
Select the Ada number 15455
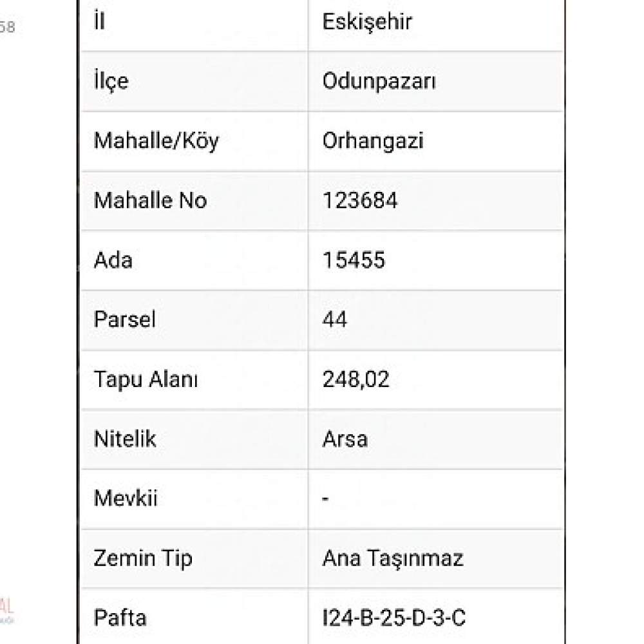(354, 260)
